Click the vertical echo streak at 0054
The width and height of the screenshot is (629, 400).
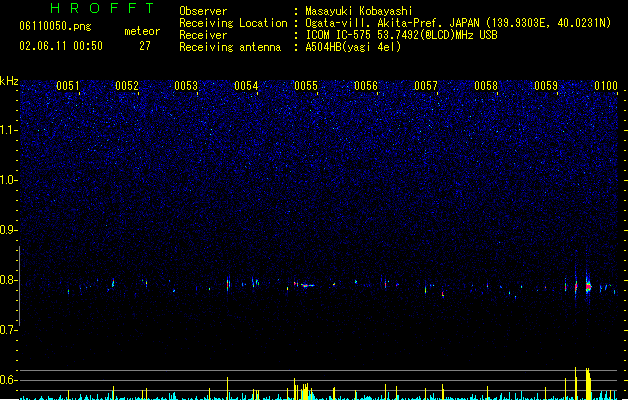228,284
